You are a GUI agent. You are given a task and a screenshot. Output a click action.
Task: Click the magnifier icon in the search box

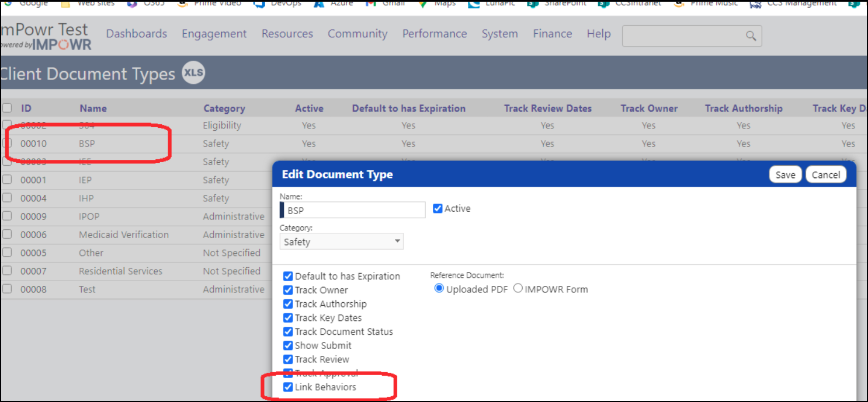751,36
